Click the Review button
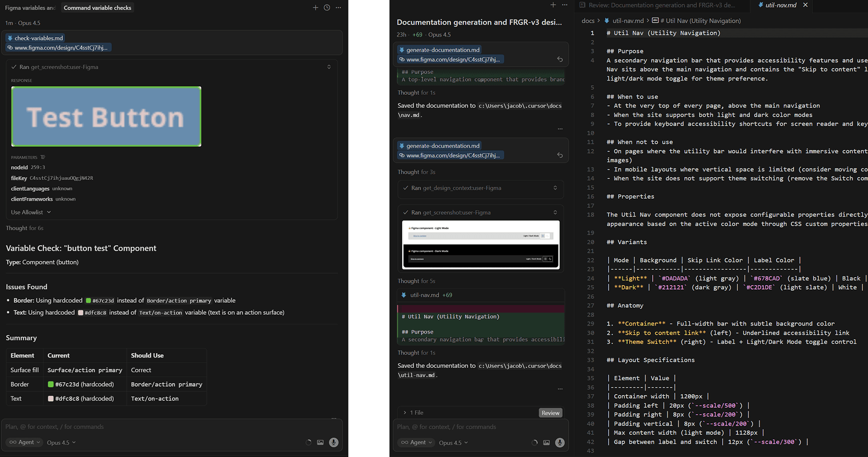Image resolution: width=868 pixels, height=457 pixels. pyautogui.click(x=550, y=413)
